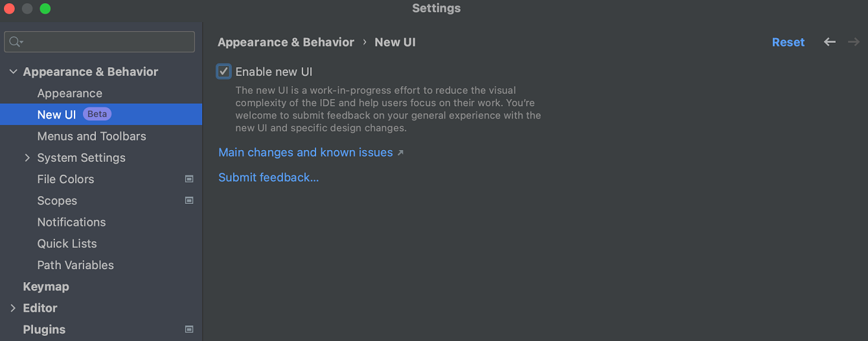The image size is (868, 341).
Task: Click the Plugins settings marker icon
Action: coord(189,329)
